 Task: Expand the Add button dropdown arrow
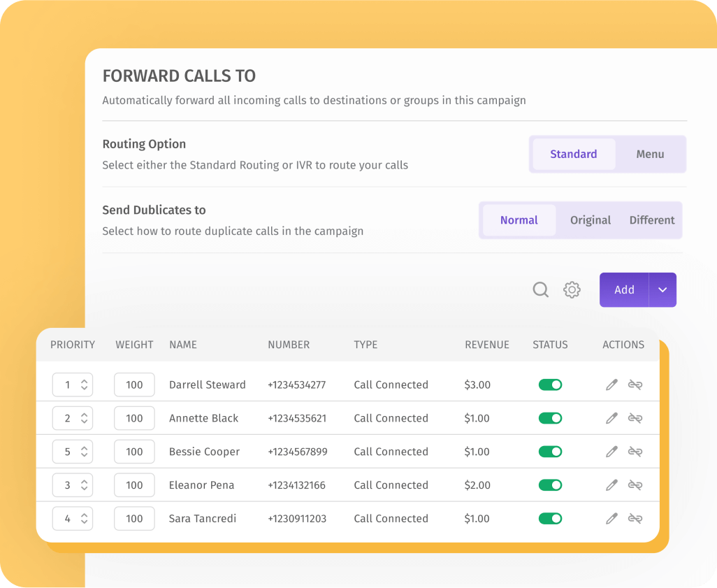662,289
